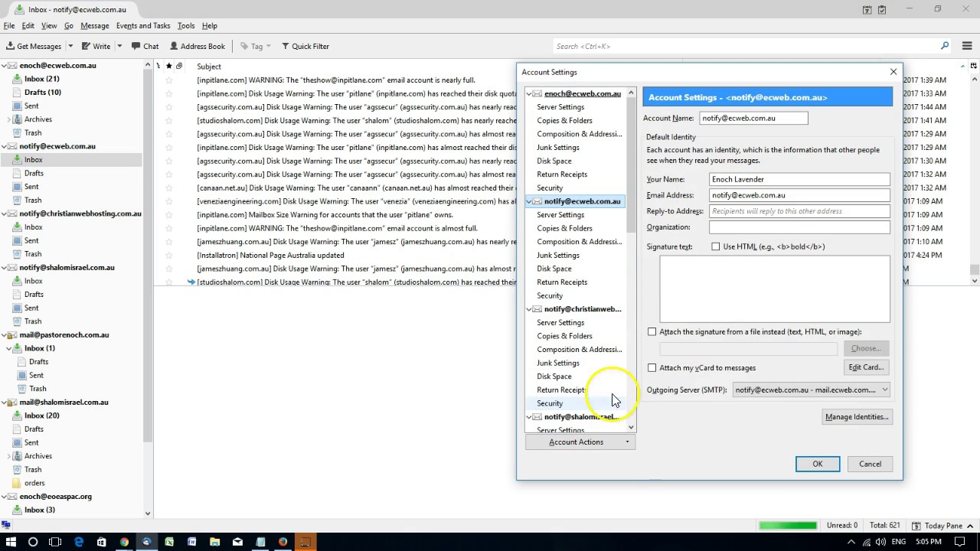The height and width of the screenshot is (551, 980).
Task: Click the green progress bar in status bar
Action: tap(788, 525)
